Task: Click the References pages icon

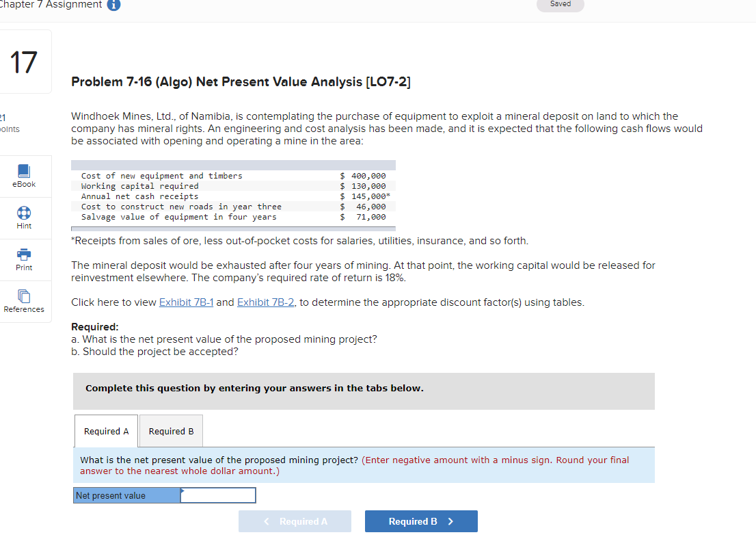Action: coord(25,296)
